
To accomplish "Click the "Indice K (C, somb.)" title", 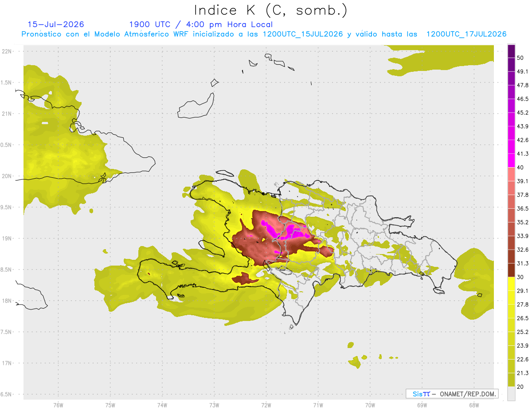I will click(x=271, y=10).
